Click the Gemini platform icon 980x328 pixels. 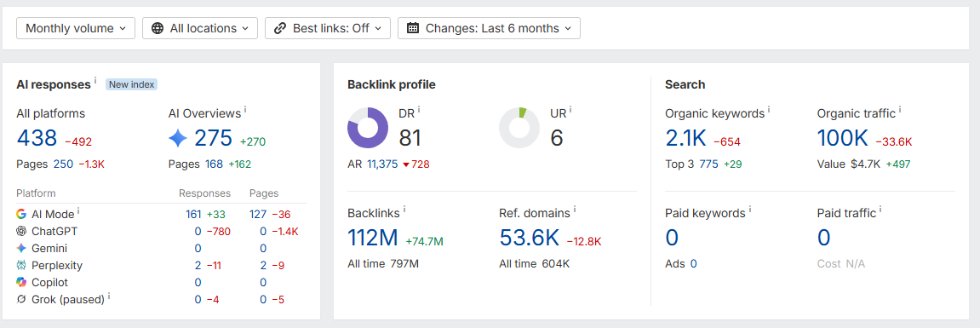tap(21, 249)
